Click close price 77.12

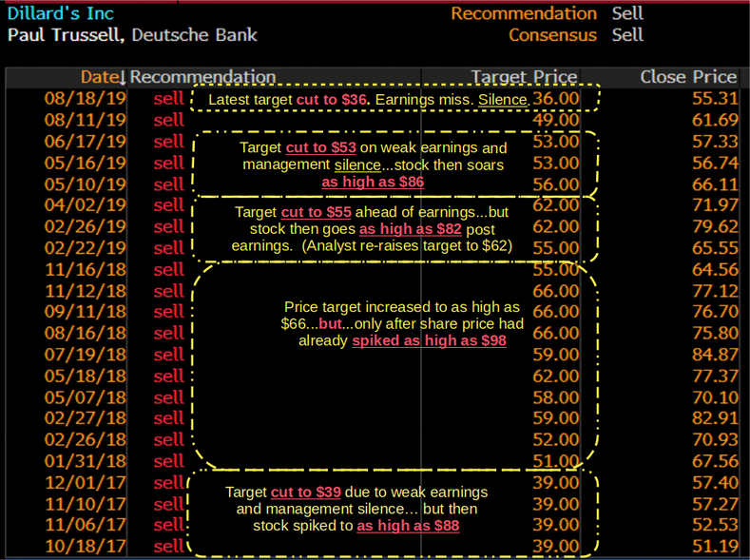[x=715, y=291]
